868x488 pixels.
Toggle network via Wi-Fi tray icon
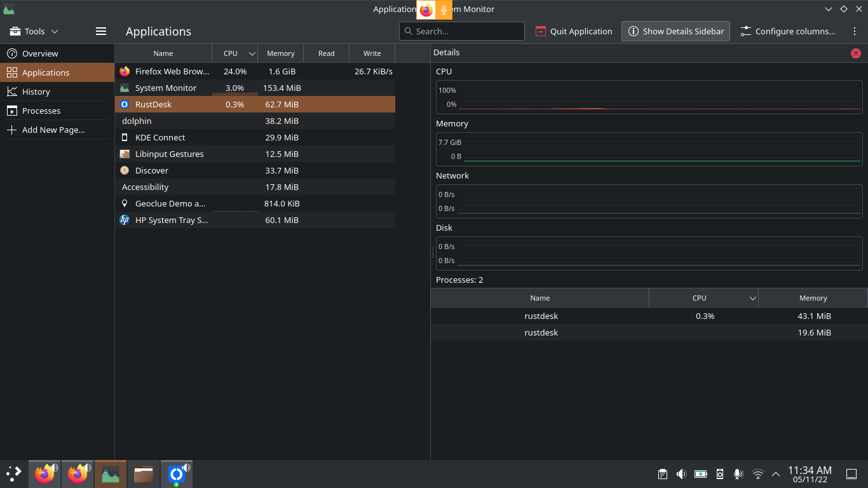pos(757,474)
